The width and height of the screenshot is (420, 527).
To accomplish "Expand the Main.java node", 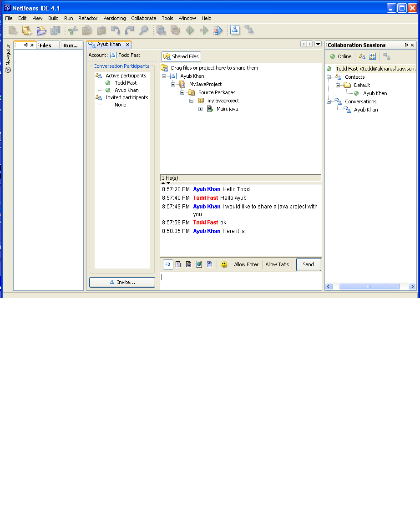I will click(x=200, y=109).
